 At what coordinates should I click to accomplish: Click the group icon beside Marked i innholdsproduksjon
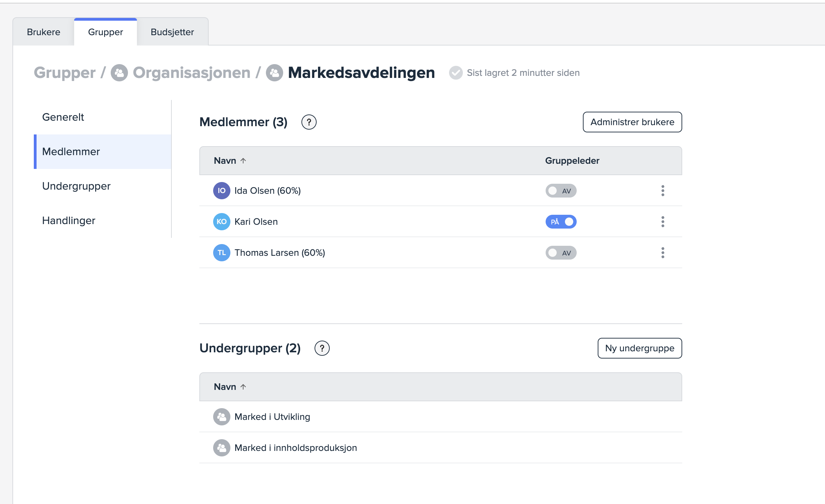click(221, 448)
